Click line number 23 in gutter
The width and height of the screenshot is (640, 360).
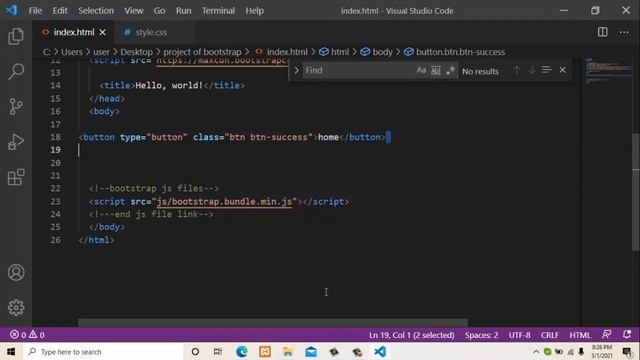(x=55, y=201)
